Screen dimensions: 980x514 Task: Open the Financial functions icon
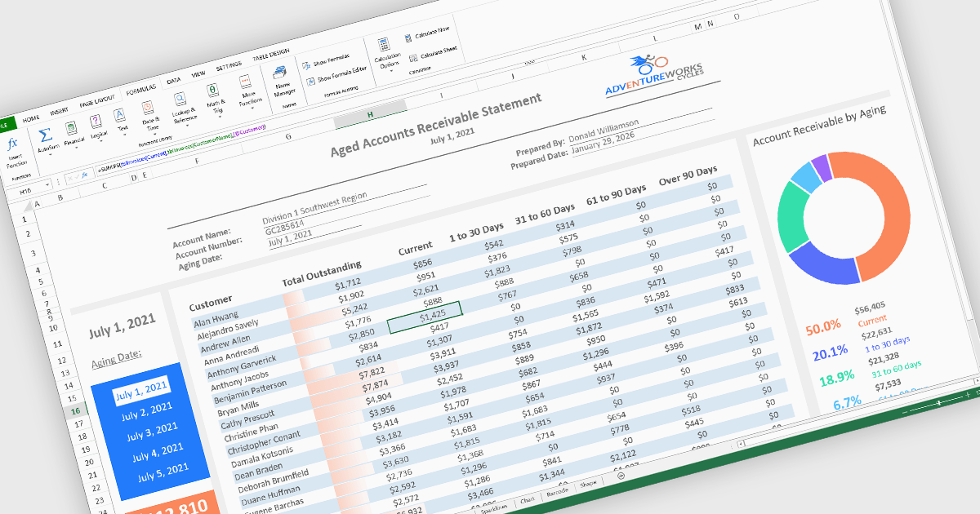(71, 128)
